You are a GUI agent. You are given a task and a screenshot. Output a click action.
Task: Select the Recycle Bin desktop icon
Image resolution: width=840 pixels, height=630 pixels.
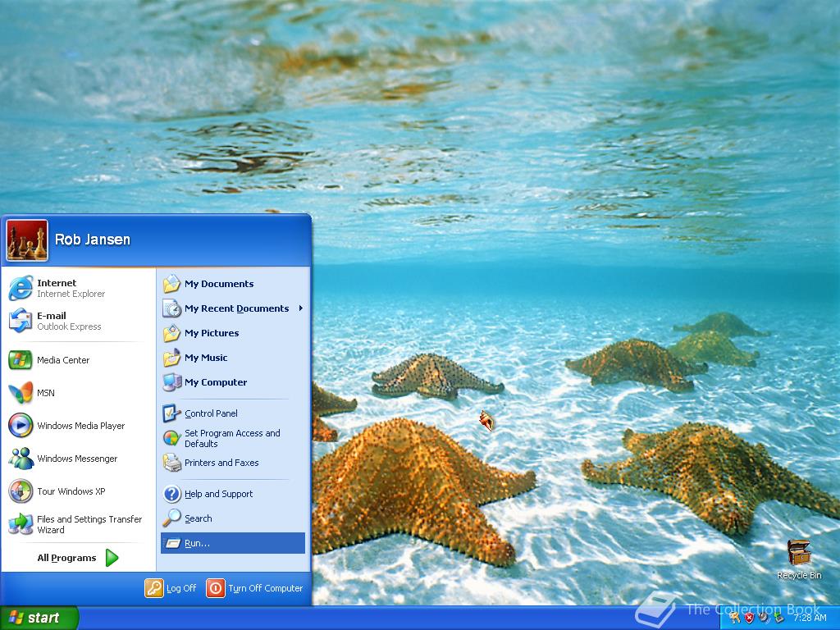799,559
